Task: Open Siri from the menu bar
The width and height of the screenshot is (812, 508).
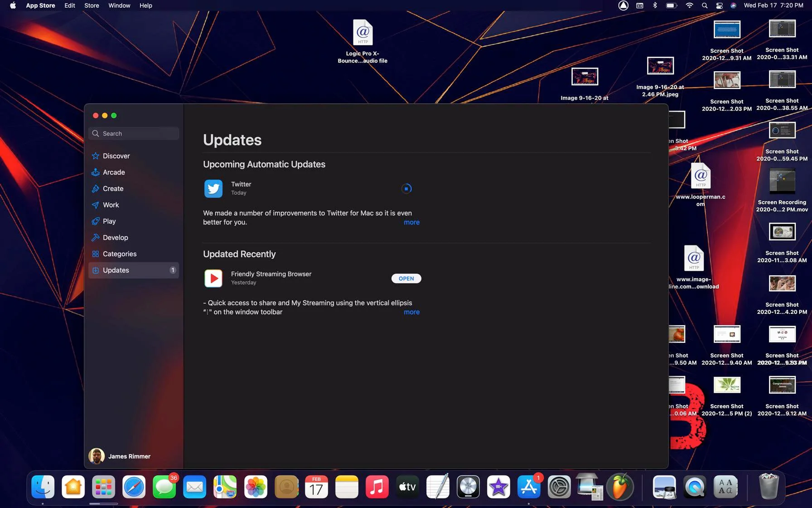Action: tap(733, 5)
